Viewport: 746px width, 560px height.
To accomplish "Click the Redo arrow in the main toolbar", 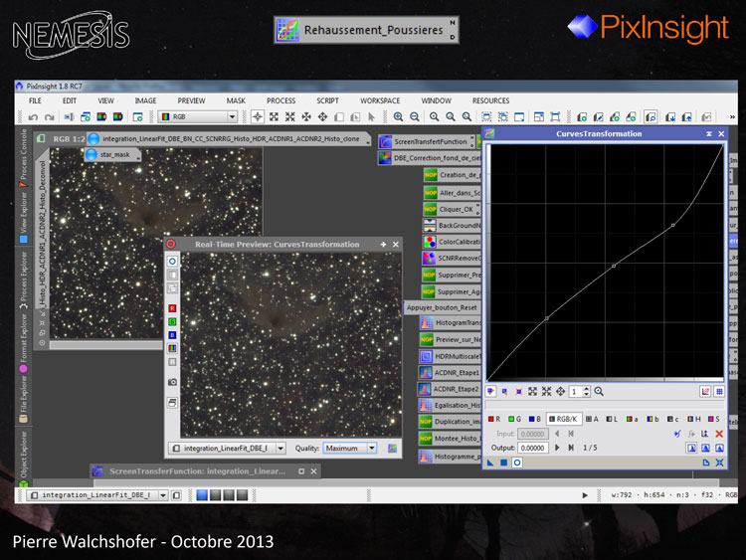I will [49, 117].
